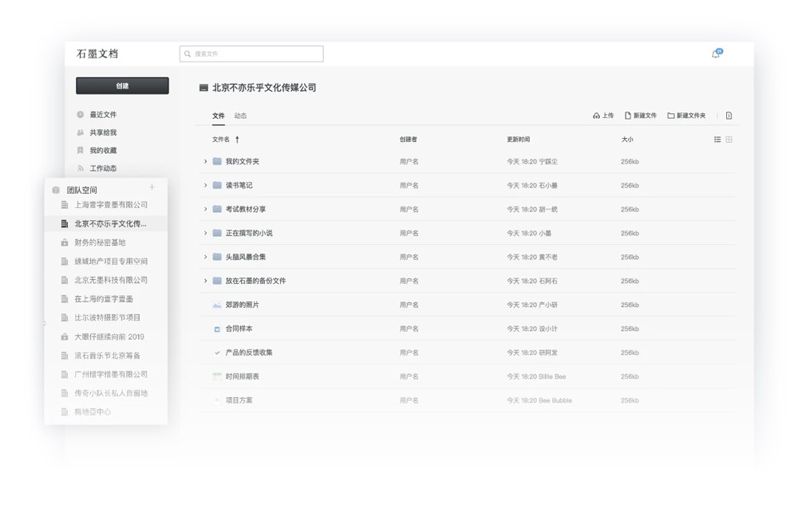The height and width of the screenshot is (532, 798).
Task: Click the upload cloud icon
Action: pos(596,116)
